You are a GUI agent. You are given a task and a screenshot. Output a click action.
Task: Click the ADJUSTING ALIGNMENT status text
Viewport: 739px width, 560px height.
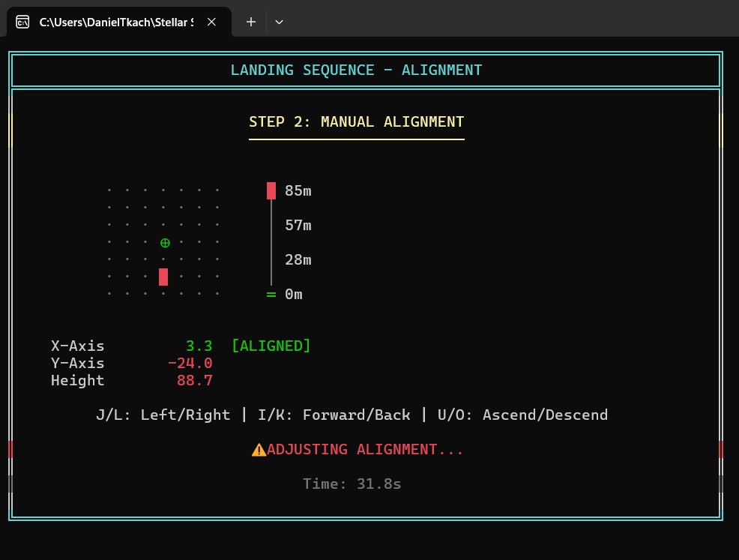[x=365, y=449]
